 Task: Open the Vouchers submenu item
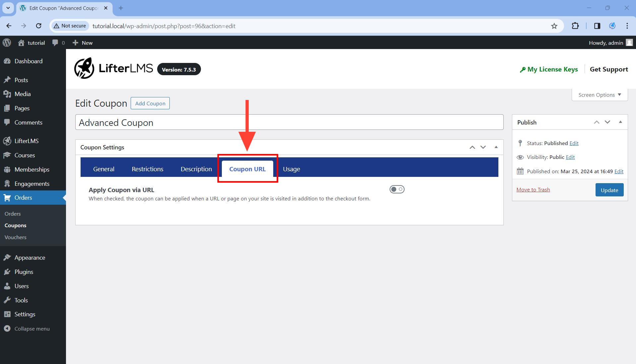coord(16,237)
